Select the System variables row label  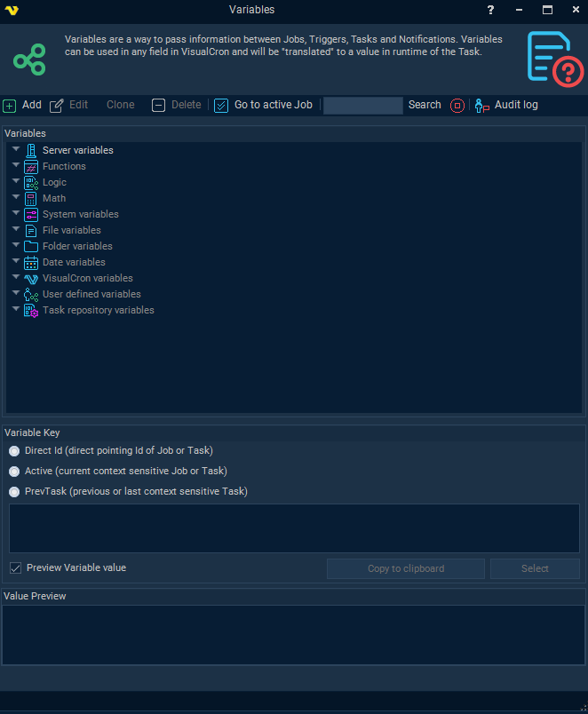(x=81, y=214)
